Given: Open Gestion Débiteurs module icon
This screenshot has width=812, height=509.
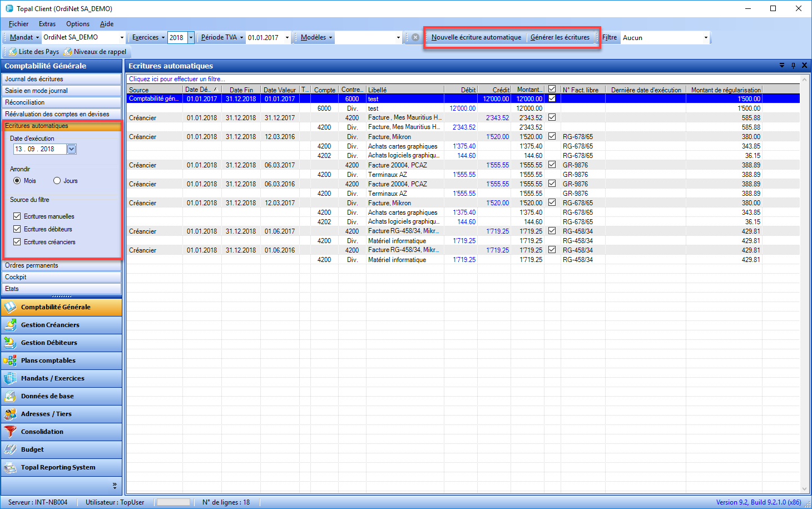Looking at the screenshot, I should pos(10,343).
